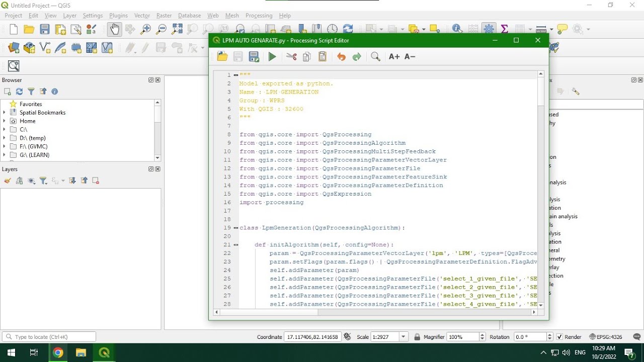Screen dimensions: 644x362
Task: Select the Pan Map hand tool
Action: tap(114, 29)
